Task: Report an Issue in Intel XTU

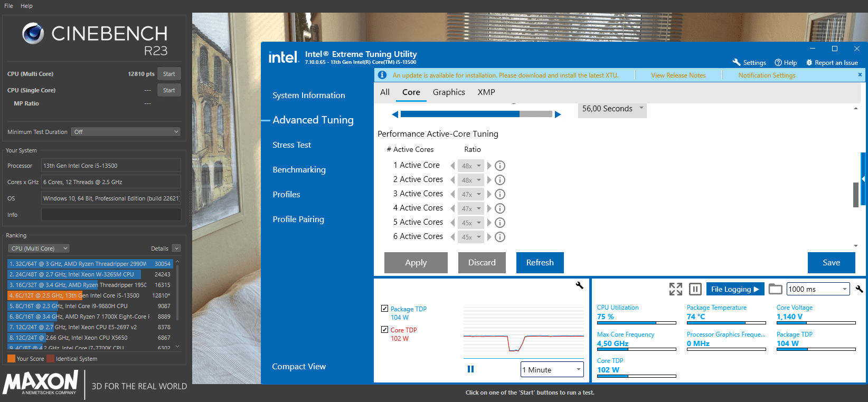Action: (x=832, y=62)
